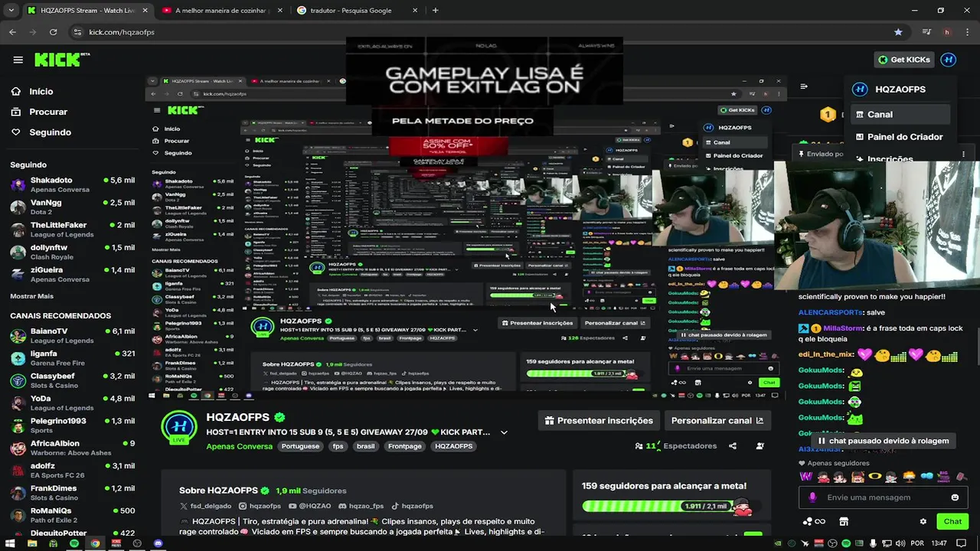980x551 pixels.
Task: Open Seguindo page in sidebar
Action: click(x=50, y=132)
